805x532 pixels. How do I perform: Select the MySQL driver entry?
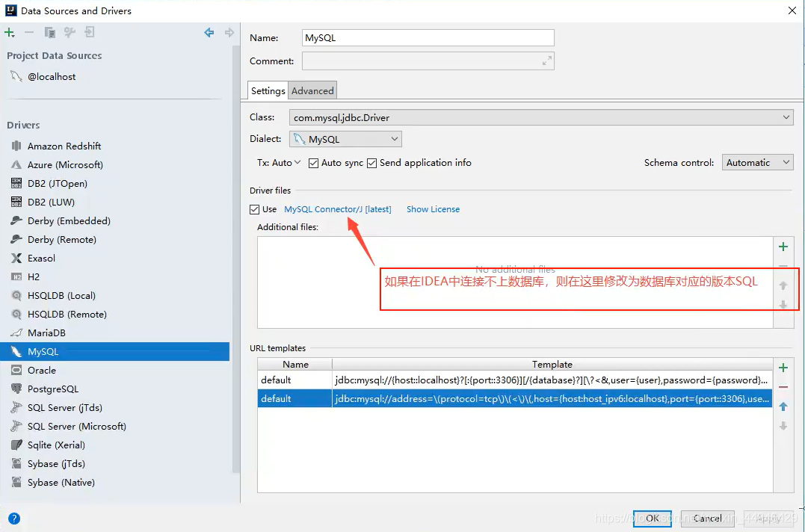115,352
